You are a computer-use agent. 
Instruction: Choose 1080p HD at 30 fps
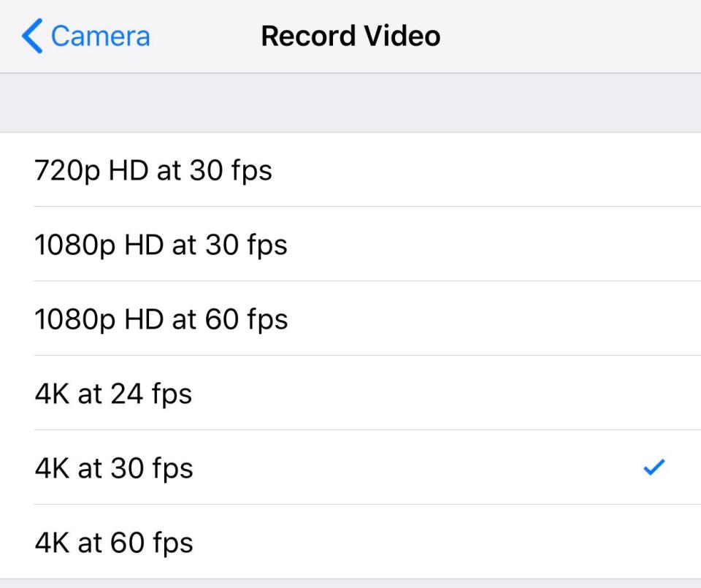click(x=161, y=245)
